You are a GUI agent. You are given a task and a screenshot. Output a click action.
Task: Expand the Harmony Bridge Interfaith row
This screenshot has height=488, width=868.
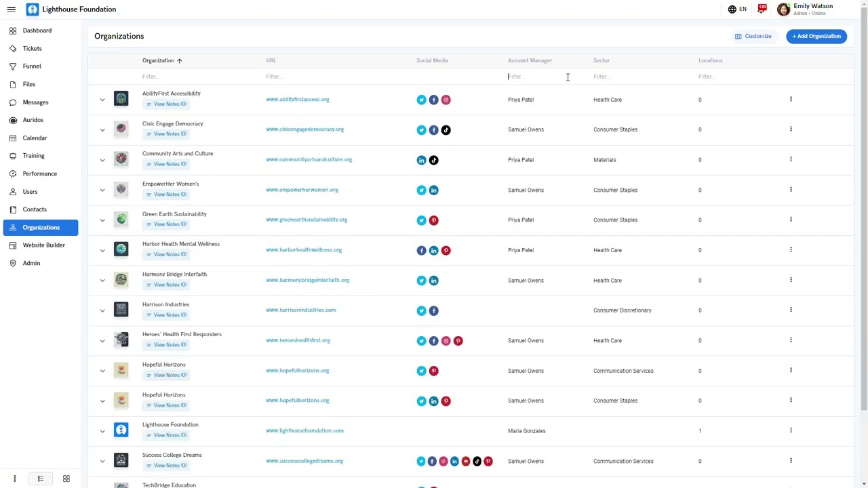102,281
